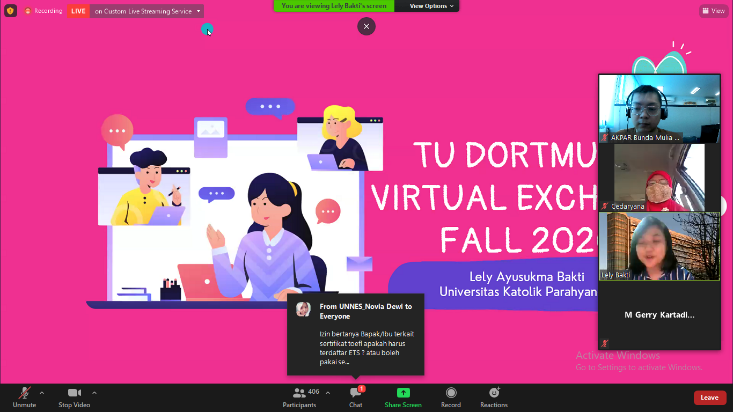This screenshot has width=733, height=412.
Task: Click UNNES_Novia Dewi's chat avatar
Action: 303,309
